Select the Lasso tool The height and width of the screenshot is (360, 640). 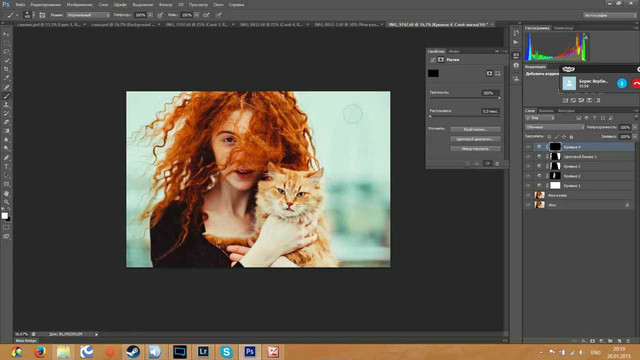7,52
